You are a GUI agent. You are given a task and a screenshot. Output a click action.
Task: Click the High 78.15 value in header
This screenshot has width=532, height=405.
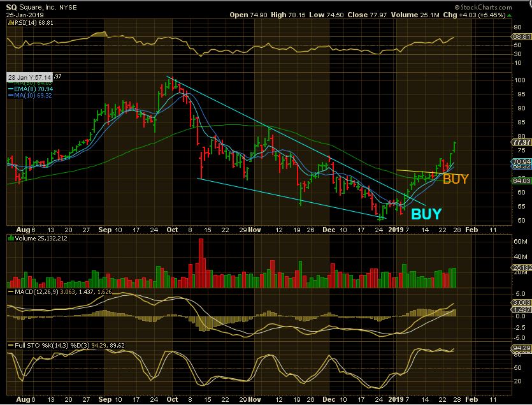[x=288, y=15]
